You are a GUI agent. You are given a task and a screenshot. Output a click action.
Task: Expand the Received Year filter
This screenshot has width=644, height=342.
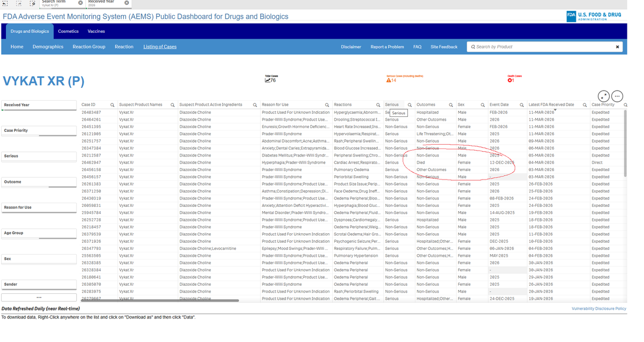coord(39,105)
